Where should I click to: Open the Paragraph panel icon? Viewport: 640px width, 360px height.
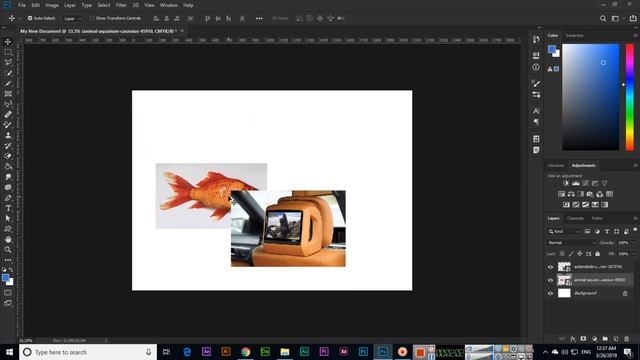pyautogui.click(x=536, y=122)
